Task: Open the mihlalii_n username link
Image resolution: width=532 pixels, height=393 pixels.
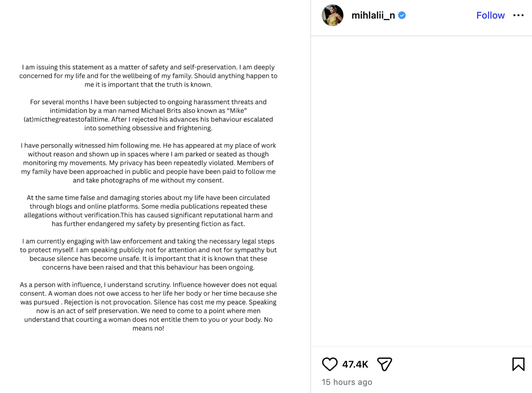Action: 373,15
